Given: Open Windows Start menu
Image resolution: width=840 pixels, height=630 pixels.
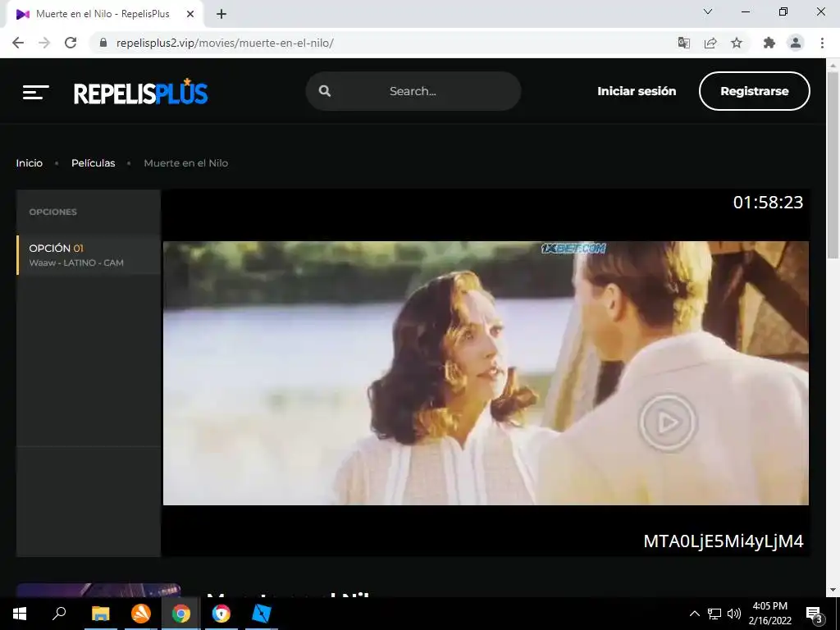Looking at the screenshot, I should point(20,614).
